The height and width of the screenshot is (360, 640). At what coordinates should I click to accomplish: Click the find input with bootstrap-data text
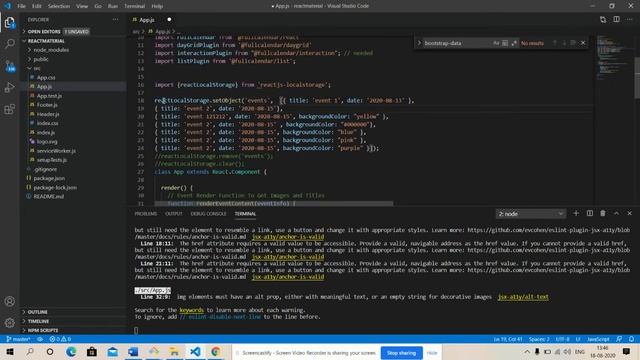(x=457, y=43)
